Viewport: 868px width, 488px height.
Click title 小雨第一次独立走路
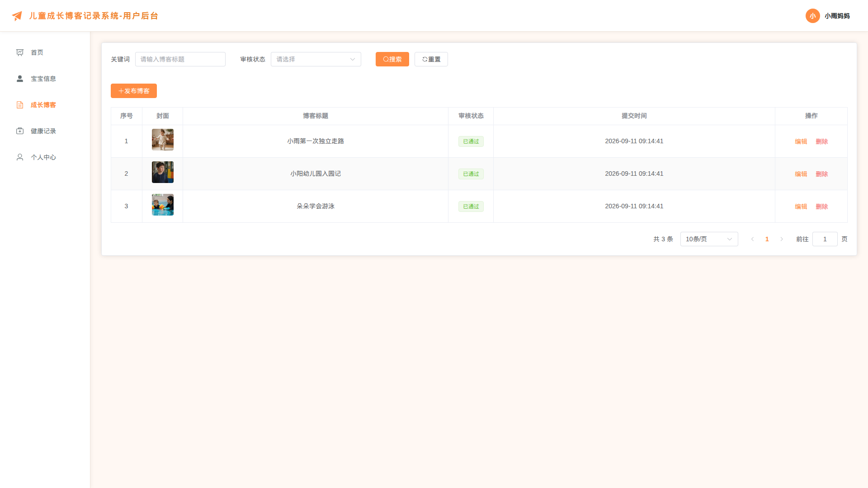[x=315, y=141]
